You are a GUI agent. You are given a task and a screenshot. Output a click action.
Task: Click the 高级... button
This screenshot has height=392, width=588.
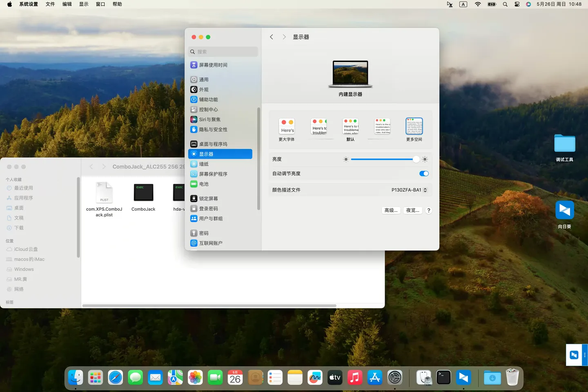390,210
